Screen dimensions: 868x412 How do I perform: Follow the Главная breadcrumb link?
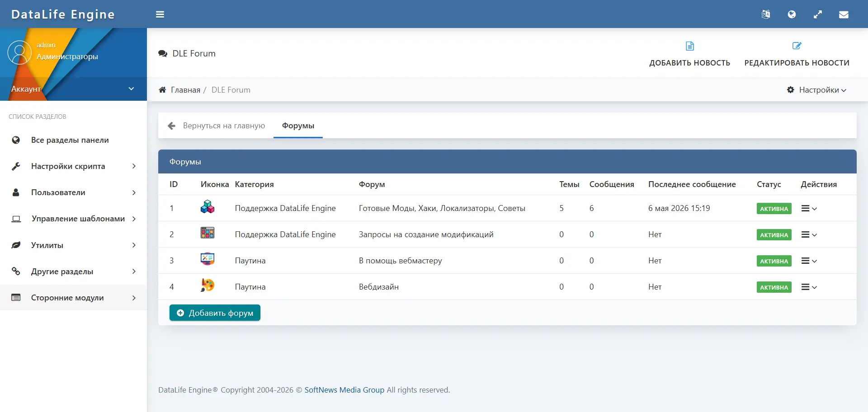tap(185, 90)
